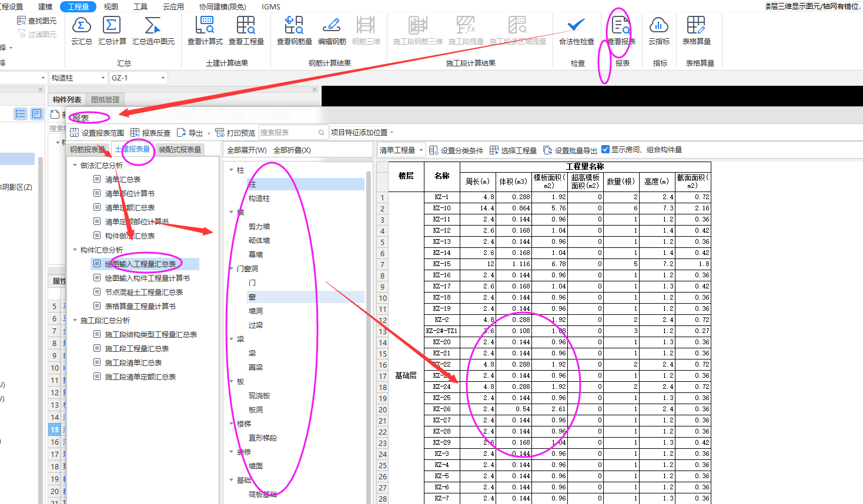
Task: Open 云应用 ribbon tab
Action: [x=173, y=6]
